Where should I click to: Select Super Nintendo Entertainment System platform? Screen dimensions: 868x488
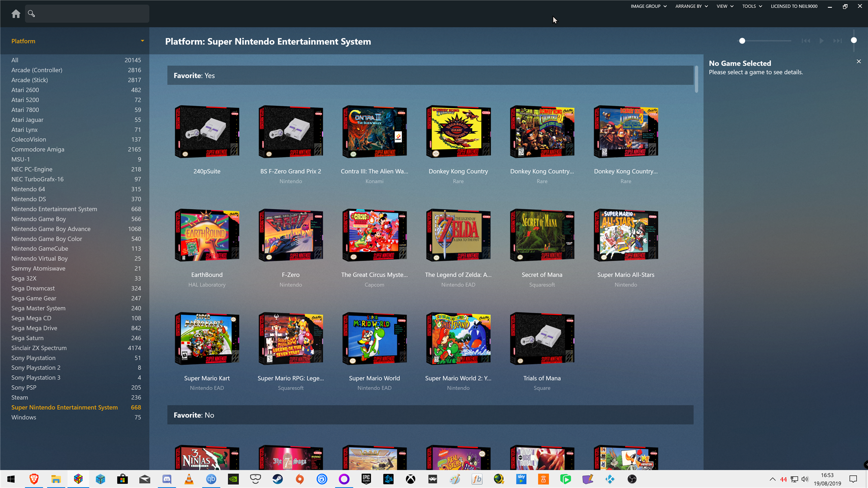pyautogui.click(x=76, y=408)
